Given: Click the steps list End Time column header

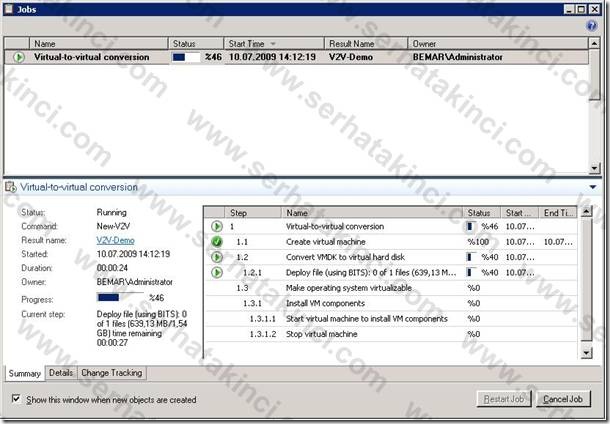Looking at the screenshot, I should click(x=558, y=213).
